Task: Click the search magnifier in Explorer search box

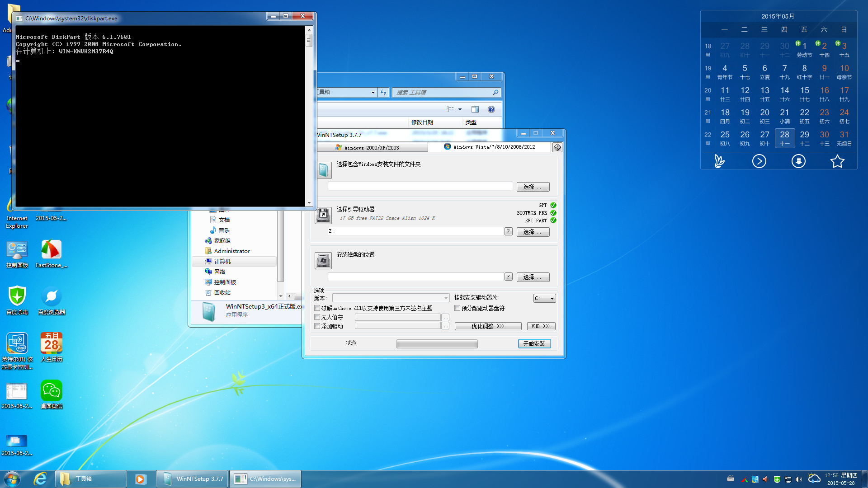Action: click(x=495, y=92)
